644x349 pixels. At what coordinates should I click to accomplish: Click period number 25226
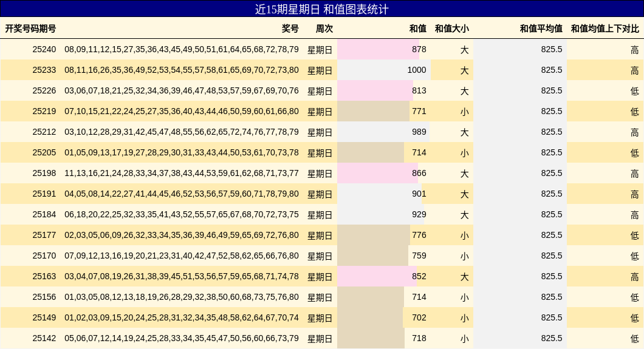pos(44,90)
